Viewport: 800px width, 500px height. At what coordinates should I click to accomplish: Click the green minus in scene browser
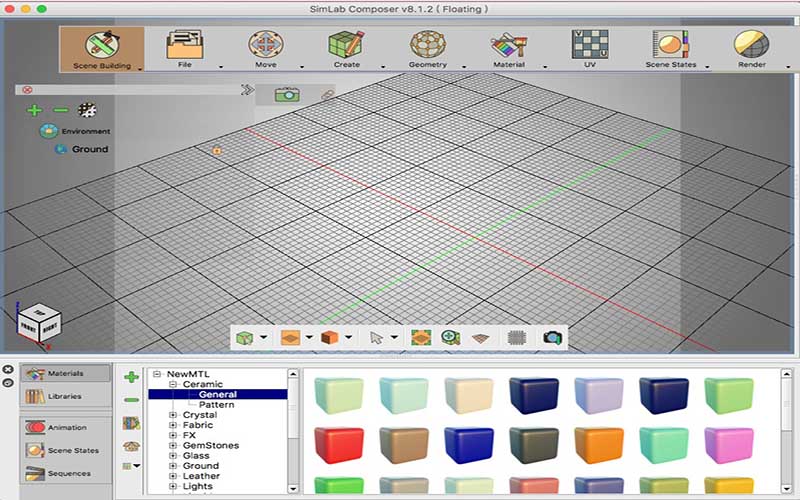(61, 110)
